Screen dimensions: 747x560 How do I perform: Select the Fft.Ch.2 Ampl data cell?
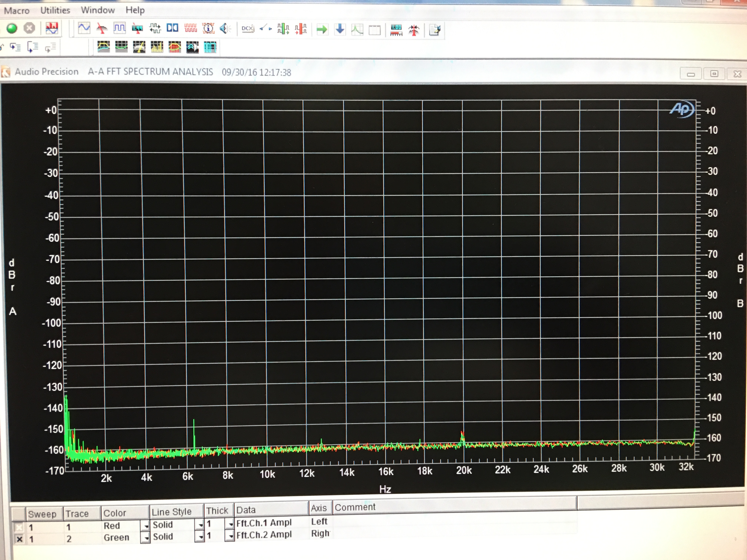(x=264, y=535)
